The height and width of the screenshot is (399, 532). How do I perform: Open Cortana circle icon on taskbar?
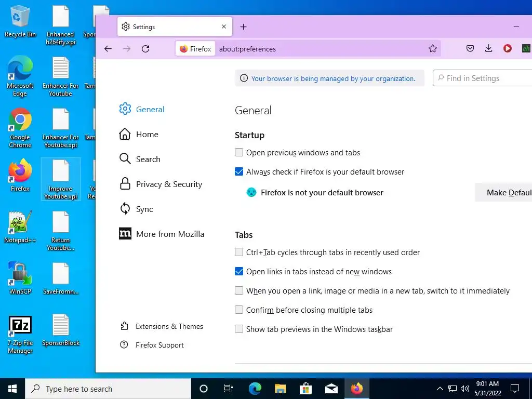pyautogui.click(x=203, y=389)
